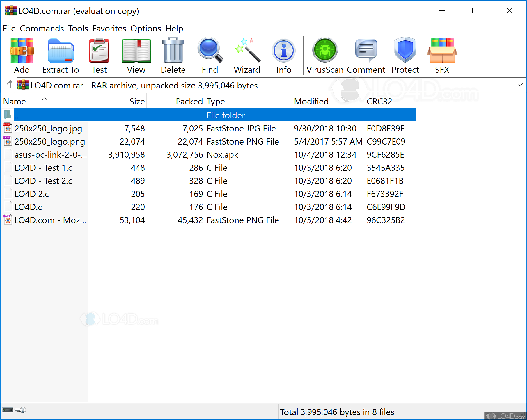Start VirusScan on the archive
This screenshot has height=420, width=527.
click(x=325, y=55)
